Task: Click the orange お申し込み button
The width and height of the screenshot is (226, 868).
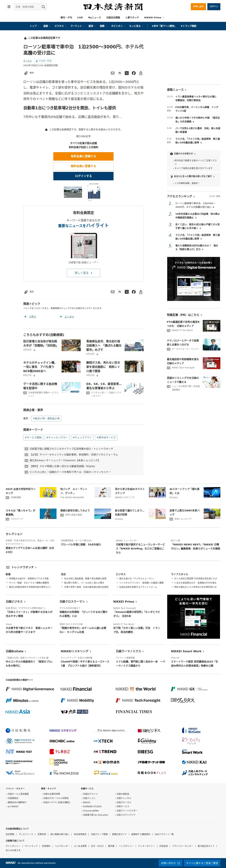Action: pos(198,6)
